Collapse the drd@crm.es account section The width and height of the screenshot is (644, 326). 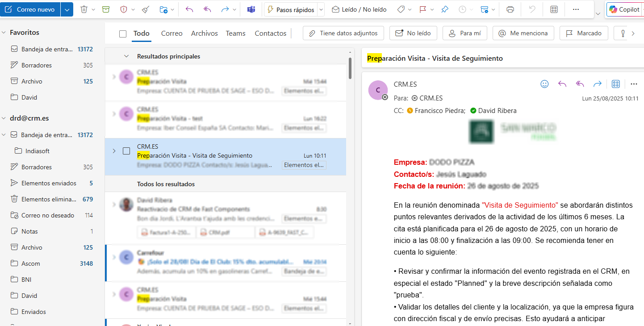(x=4, y=118)
